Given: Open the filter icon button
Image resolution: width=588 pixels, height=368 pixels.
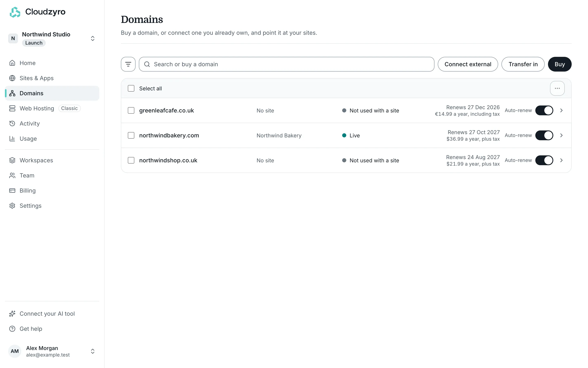Looking at the screenshot, I should coord(128,64).
